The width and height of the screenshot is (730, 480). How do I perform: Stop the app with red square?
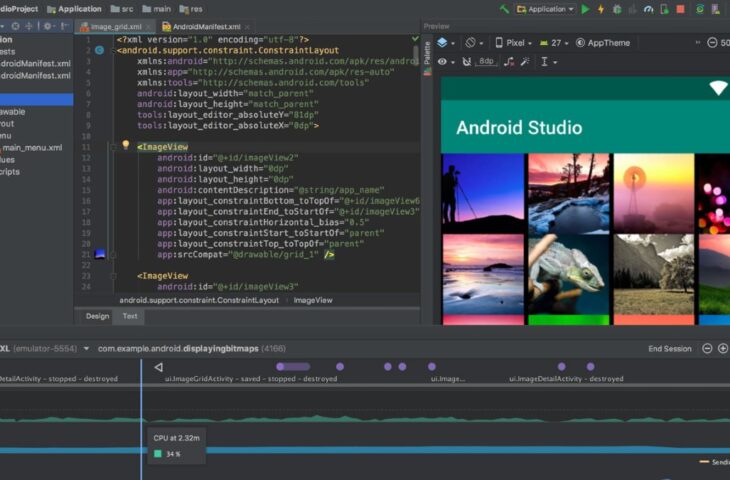(681, 9)
